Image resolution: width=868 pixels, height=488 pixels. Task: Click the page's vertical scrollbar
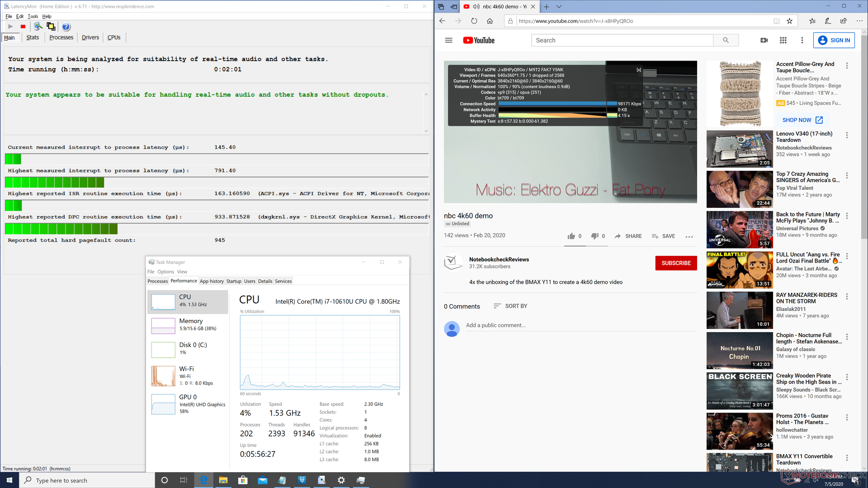(x=864, y=136)
